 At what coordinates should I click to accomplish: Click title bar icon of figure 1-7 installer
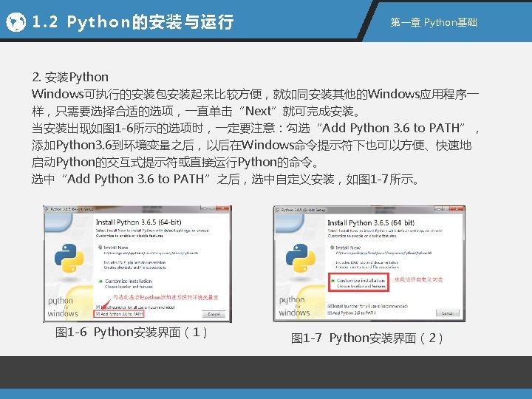click(x=278, y=210)
